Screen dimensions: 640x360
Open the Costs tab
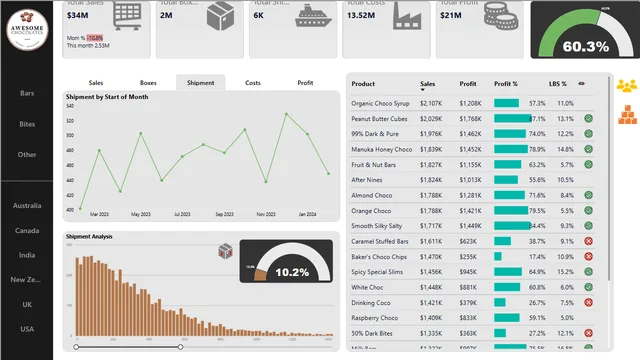253,82
